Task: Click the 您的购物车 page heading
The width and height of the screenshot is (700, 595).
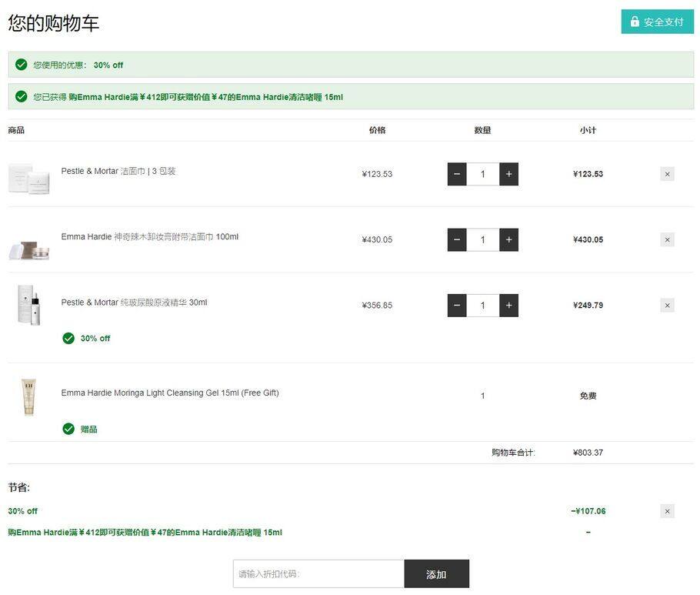Action: coord(53,22)
